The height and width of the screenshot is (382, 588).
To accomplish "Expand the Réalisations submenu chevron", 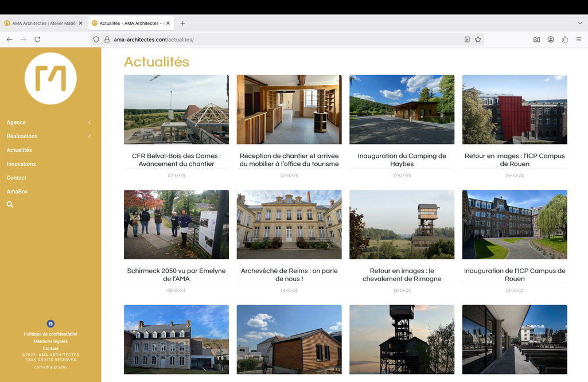I will coord(89,137).
